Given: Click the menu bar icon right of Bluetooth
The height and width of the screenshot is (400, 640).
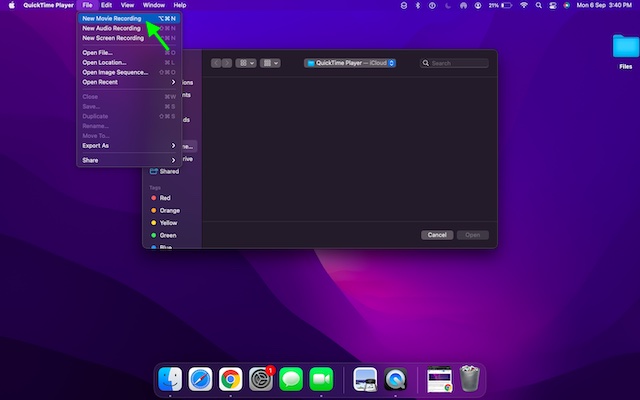Looking at the screenshot, I should coord(432,5).
